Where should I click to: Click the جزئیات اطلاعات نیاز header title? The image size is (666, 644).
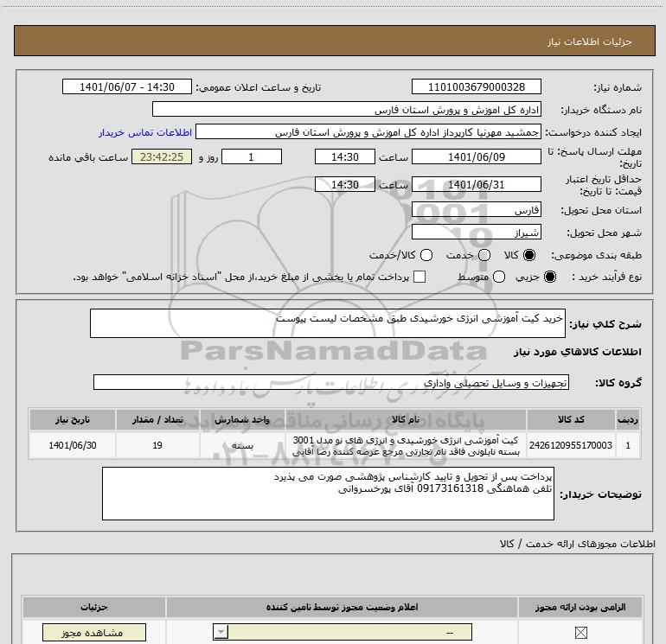[x=589, y=41]
